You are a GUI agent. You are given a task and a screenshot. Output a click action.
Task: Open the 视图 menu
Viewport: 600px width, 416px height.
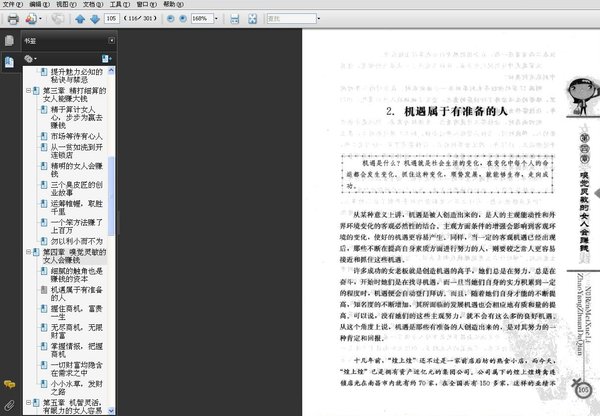coord(66,4)
